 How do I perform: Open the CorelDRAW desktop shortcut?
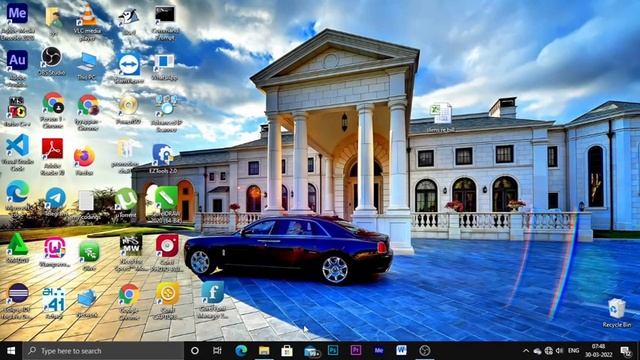click(166, 204)
